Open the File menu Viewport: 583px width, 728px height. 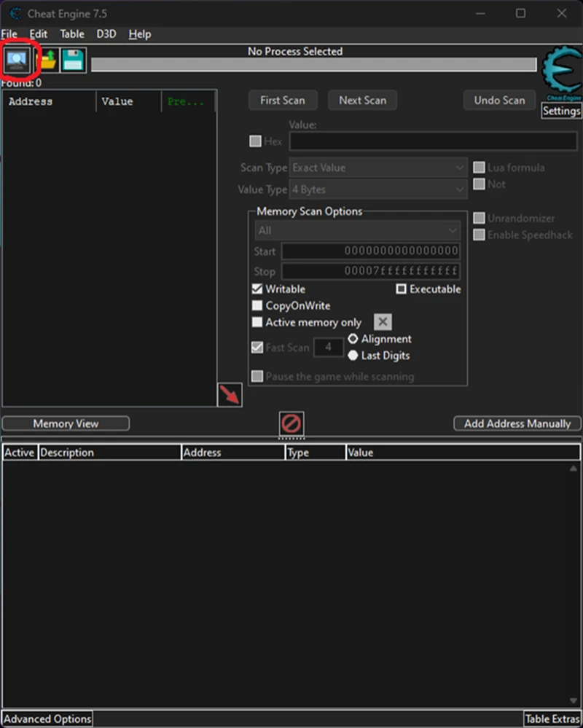pyautogui.click(x=9, y=34)
